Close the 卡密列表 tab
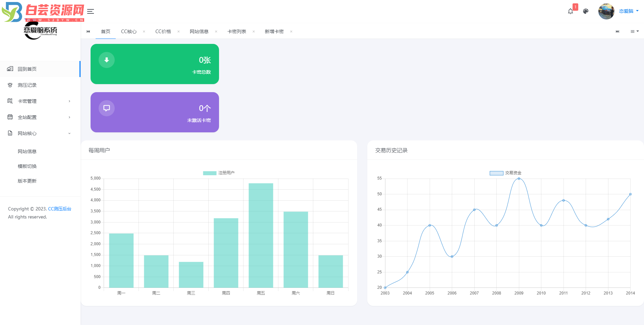This screenshot has height=325, width=644. click(x=254, y=31)
